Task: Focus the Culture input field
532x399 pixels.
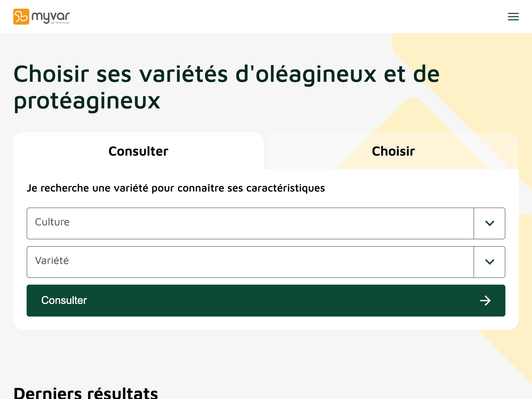Action: (250, 223)
